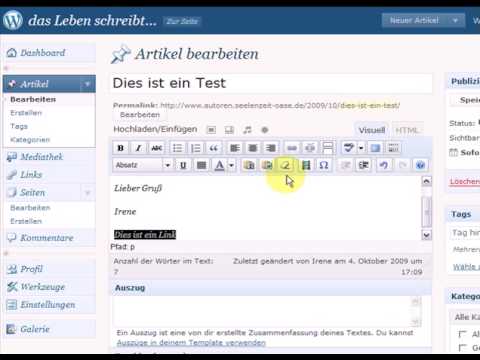The image size is (480, 360).
Task: Click the permalink Bearbeiten button
Action: (x=140, y=115)
